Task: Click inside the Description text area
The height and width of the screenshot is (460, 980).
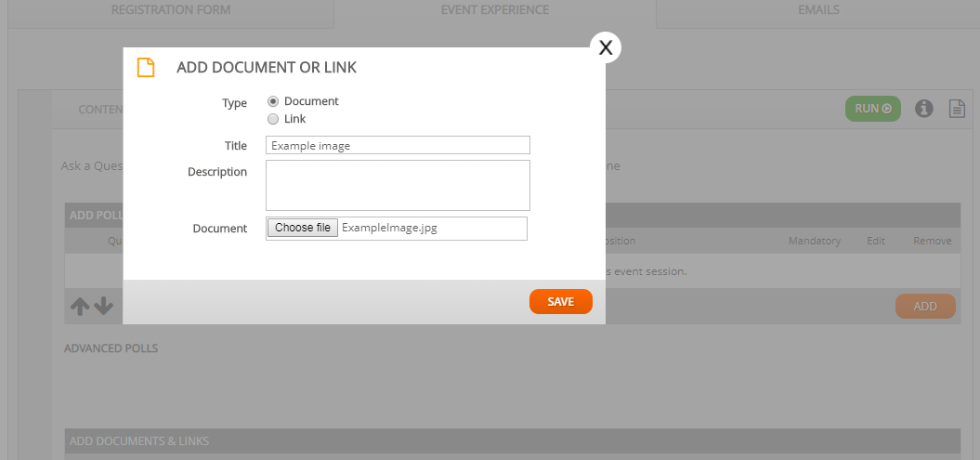Action: pyautogui.click(x=398, y=185)
